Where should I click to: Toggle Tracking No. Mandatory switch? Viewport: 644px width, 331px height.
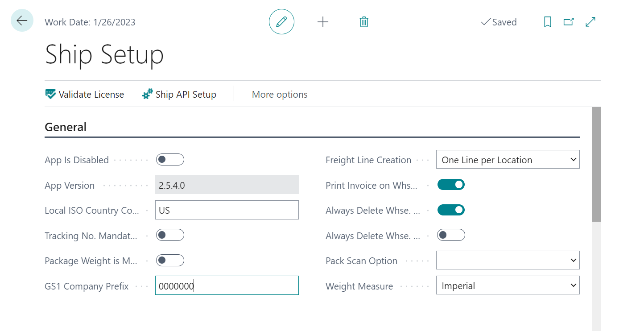click(170, 235)
